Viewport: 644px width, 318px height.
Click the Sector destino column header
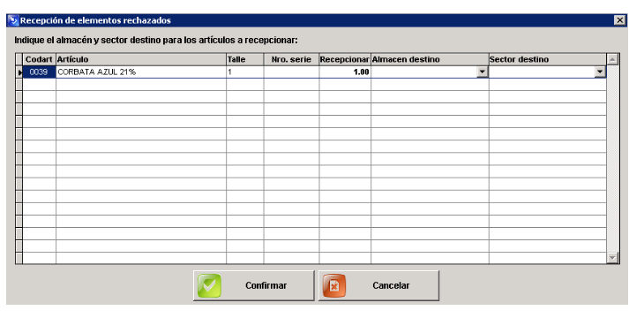[x=548, y=60]
